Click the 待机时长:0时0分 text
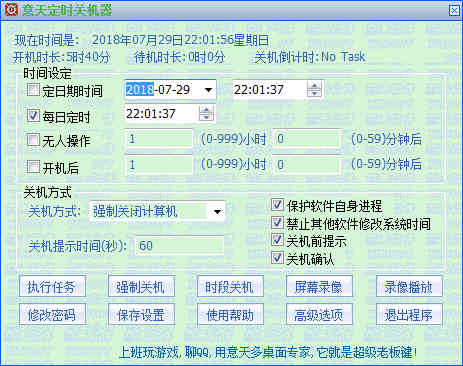This screenshot has height=366, width=463. [179, 57]
